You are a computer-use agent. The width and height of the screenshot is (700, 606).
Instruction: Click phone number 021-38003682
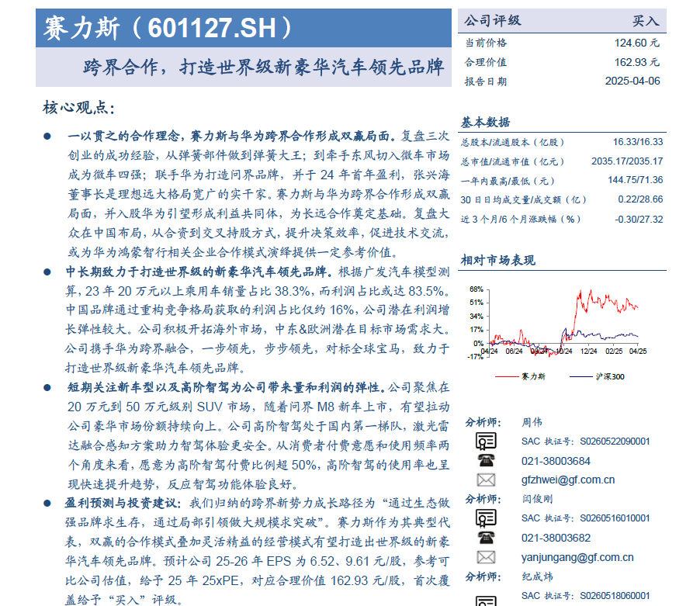click(x=556, y=538)
